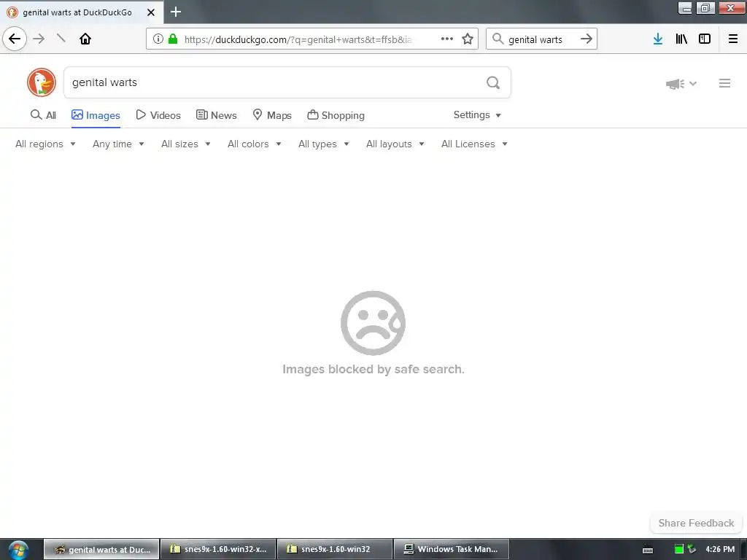This screenshot has width=747, height=560.
Task: Open Windows Task Manager from taskbar
Action: coord(452,549)
